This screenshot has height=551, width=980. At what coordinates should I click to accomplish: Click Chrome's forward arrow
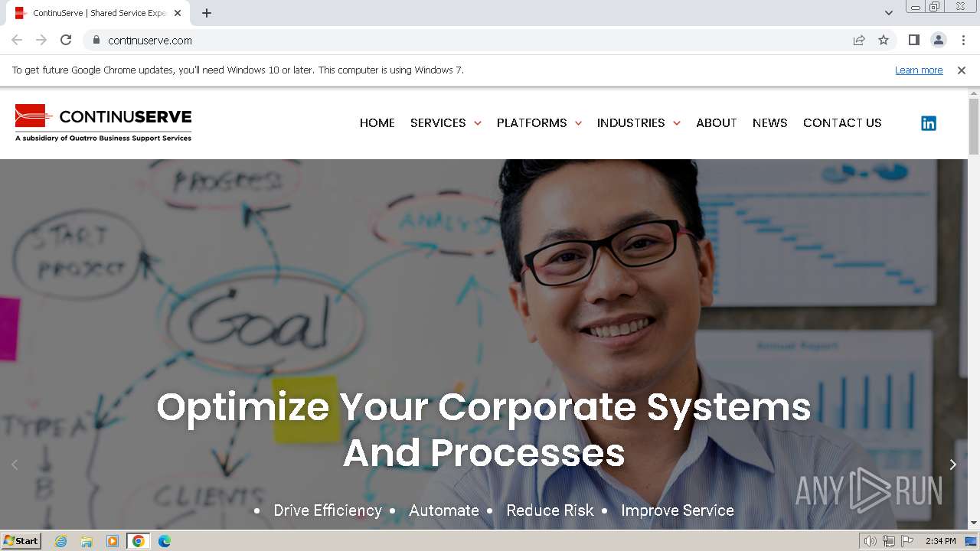pyautogui.click(x=41, y=40)
